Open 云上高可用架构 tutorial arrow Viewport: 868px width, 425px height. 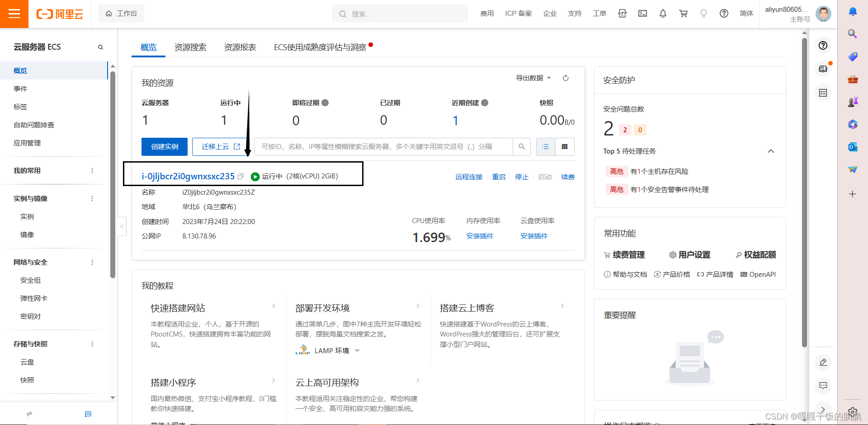pos(418,381)
